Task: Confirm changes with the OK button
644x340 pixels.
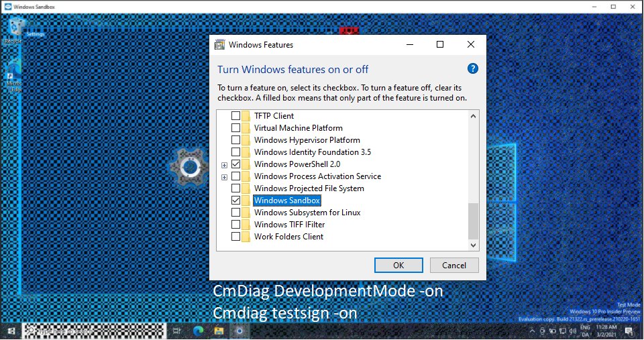Action: (398, 266)
